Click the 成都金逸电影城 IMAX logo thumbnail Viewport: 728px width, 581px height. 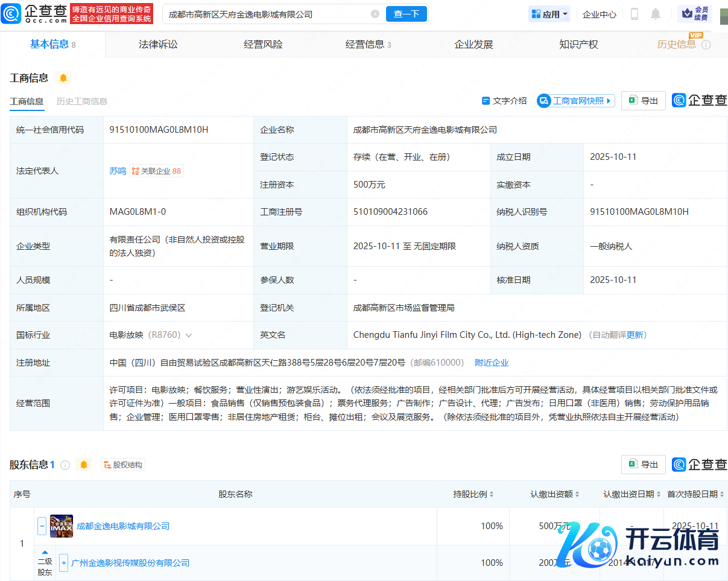coord(62,526)
